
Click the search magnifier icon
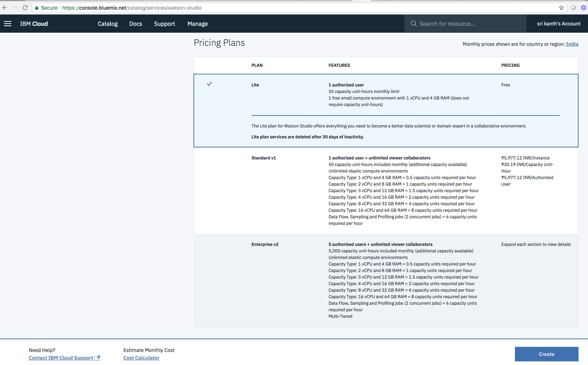point(413,24)
